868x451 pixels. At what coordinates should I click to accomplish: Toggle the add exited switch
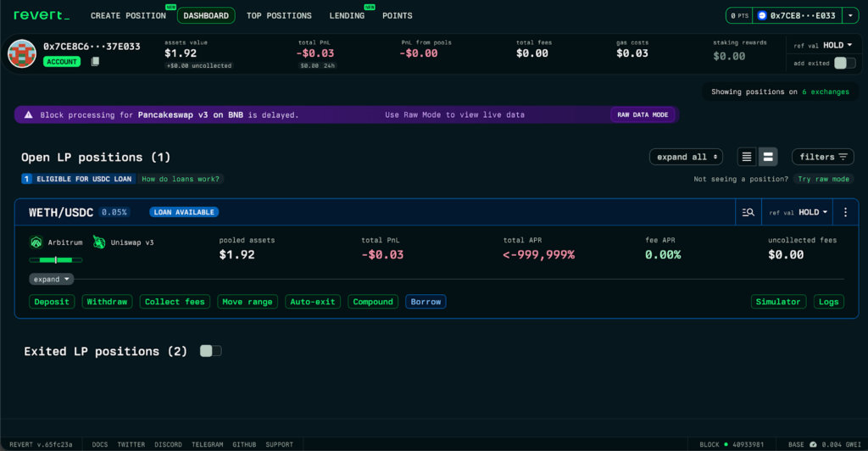[x=844, y=63]
